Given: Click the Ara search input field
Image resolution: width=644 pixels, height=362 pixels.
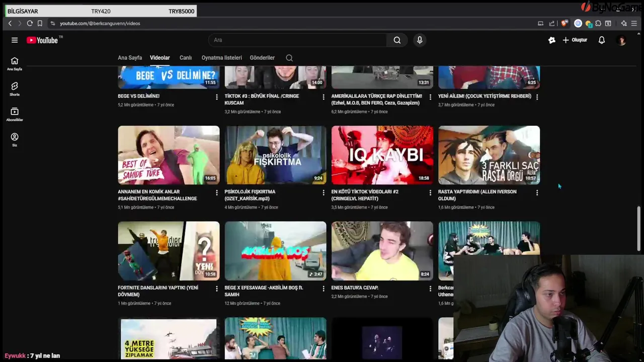Looking at the screenshot, I should [x=297, y=40].
